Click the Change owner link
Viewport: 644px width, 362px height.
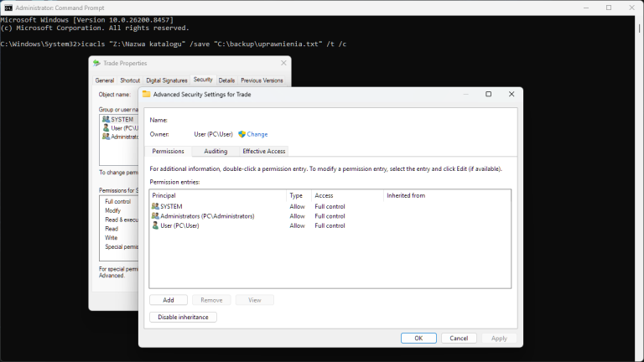click(x=257, y=134)
